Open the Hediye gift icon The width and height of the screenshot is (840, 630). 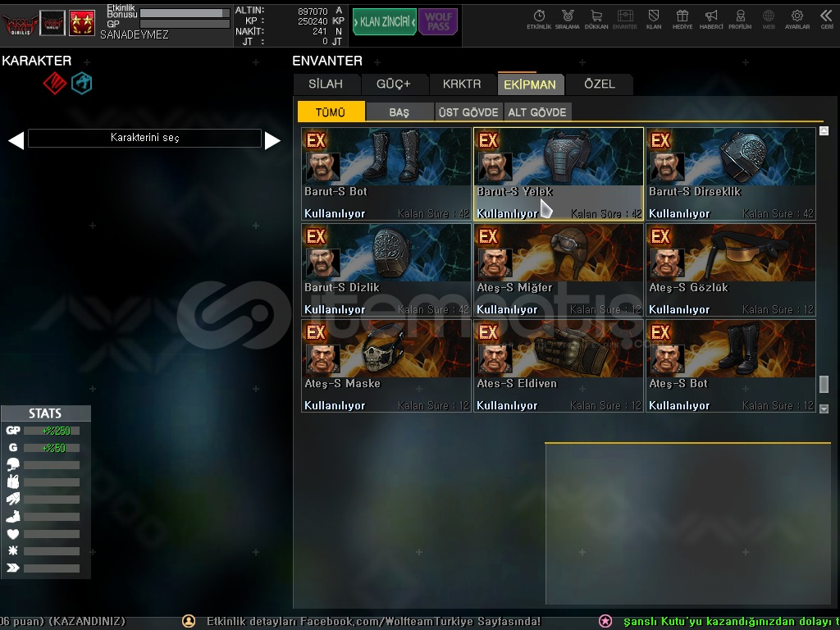682,20
